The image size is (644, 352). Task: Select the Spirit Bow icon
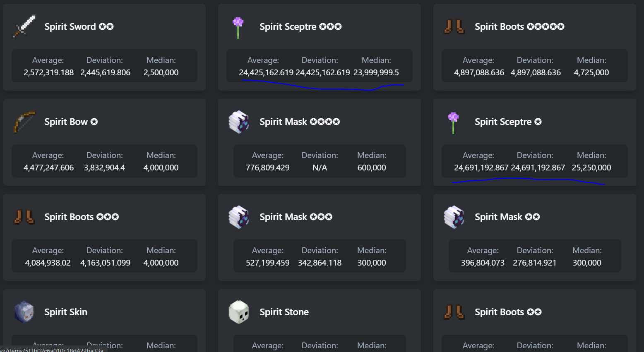point(24,122)
